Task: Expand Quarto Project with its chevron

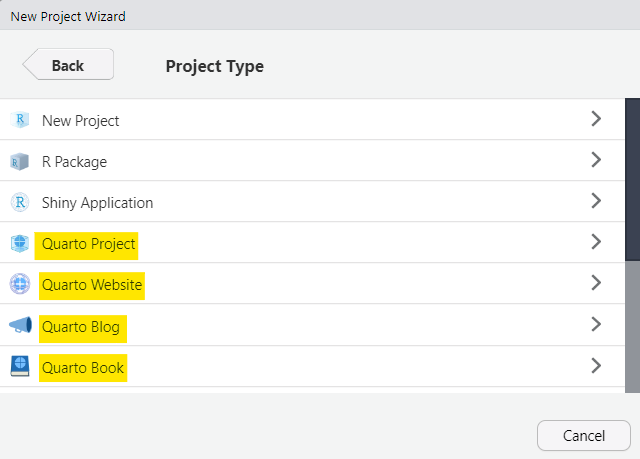Action: [596, 242]
